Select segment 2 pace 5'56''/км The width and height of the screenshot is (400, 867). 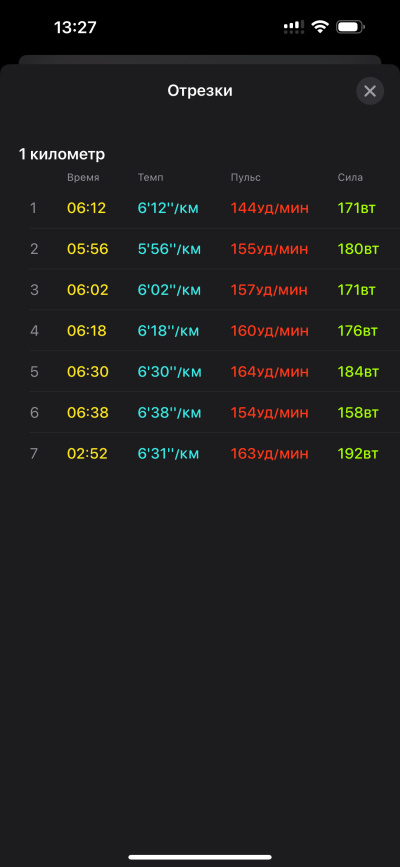pyautogui.click(x=169, y=249)
